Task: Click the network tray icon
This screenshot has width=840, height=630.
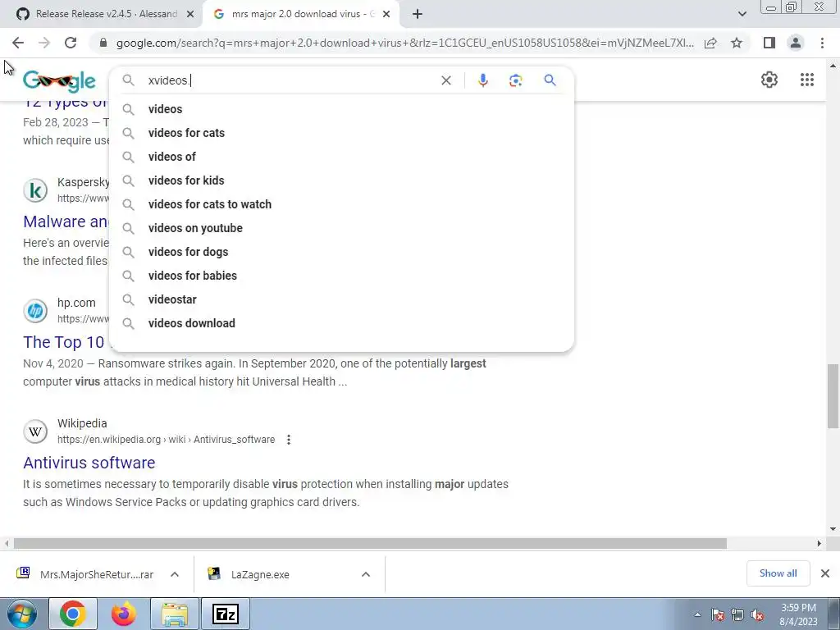Action: click(737, 615)
